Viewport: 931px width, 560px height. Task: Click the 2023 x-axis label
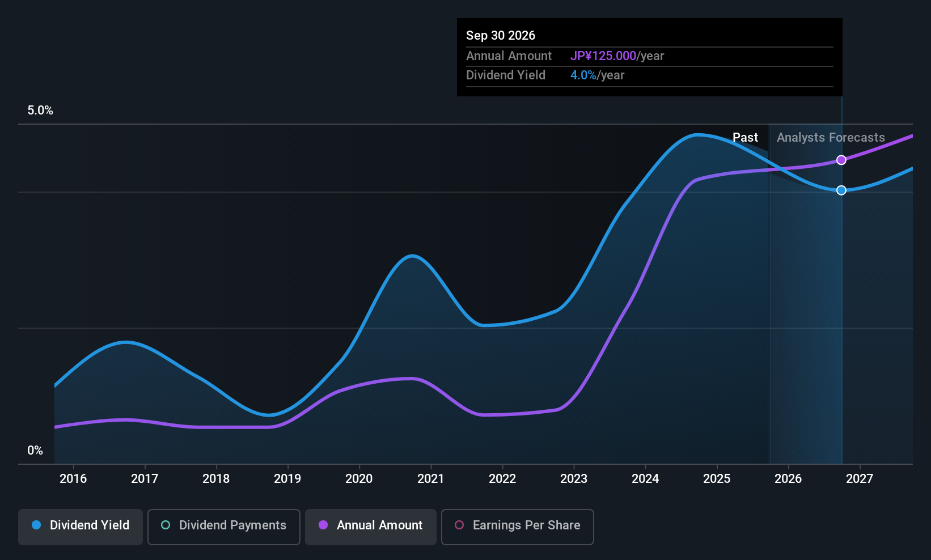tap(574, 479)
